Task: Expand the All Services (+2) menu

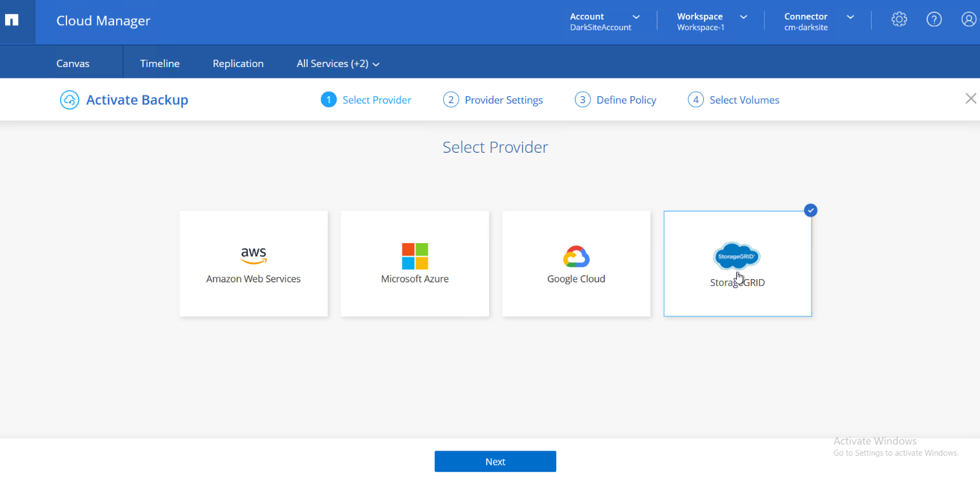Action: (337, 63)
